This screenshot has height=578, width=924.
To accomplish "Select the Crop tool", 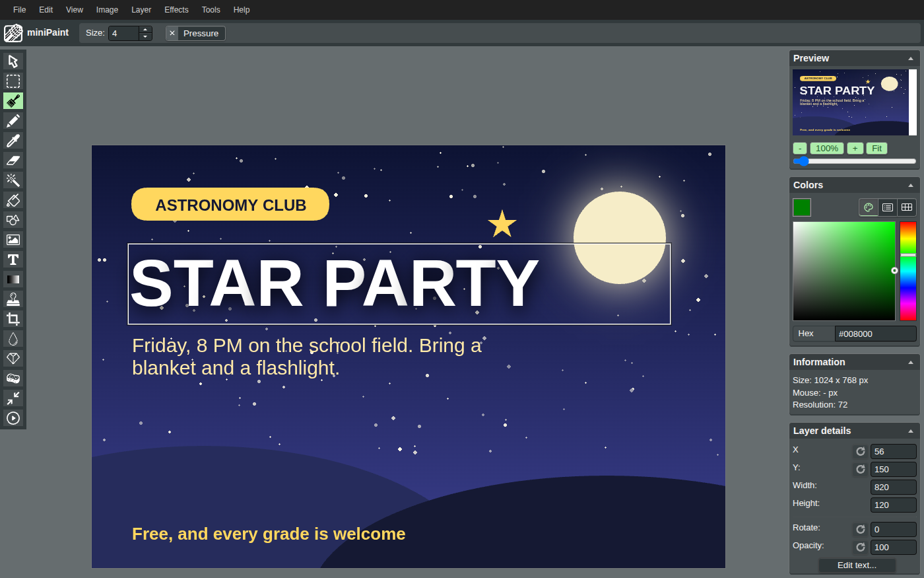I will point(13,319).
